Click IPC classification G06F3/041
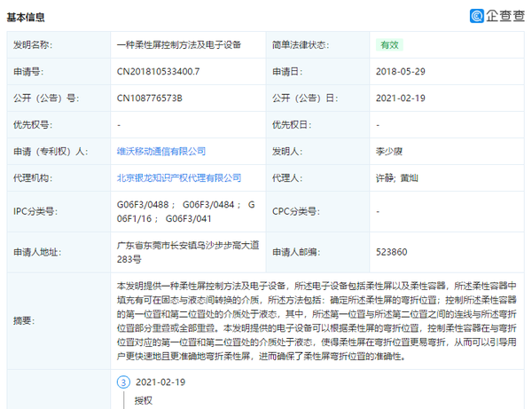This screenshot has width=532, height=409. (x=188, y=218)
